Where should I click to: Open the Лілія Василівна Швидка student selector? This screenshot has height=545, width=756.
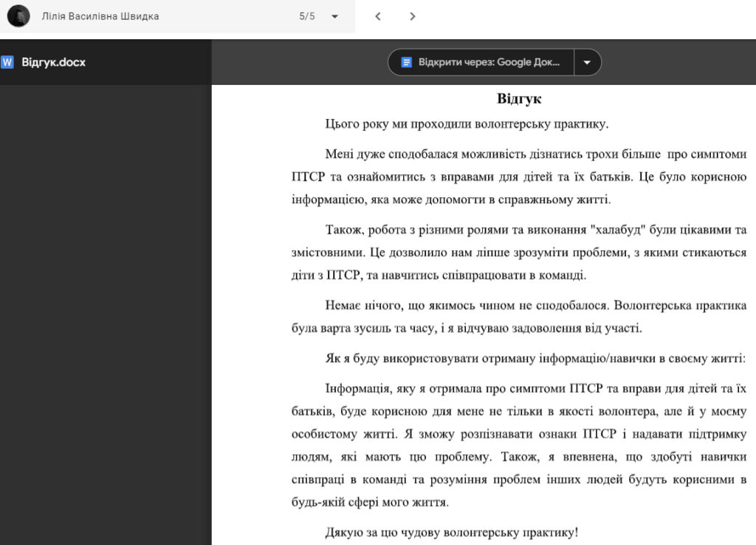[x=100, y=16]
